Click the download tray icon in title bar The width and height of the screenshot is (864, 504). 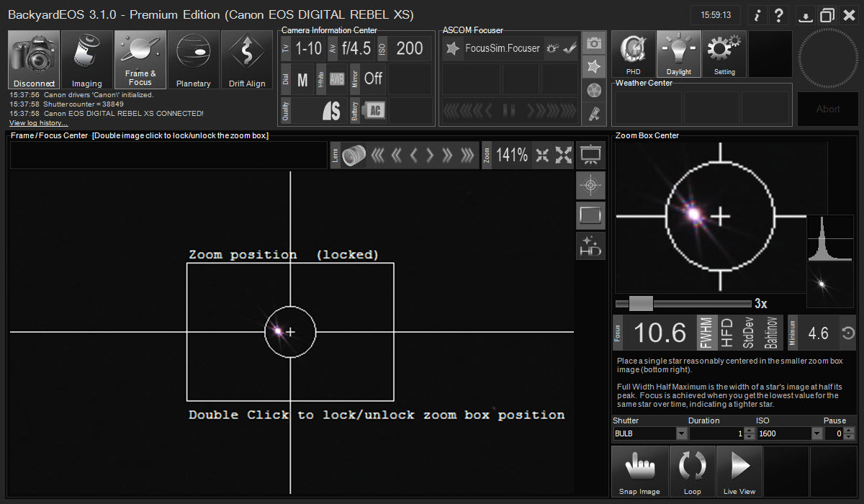[x=806, y=16]
